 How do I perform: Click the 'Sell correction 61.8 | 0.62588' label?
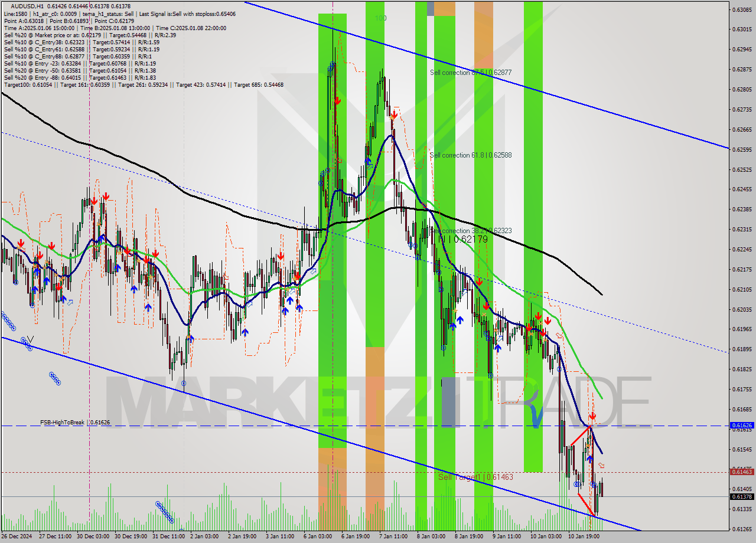tap(471, 155)
